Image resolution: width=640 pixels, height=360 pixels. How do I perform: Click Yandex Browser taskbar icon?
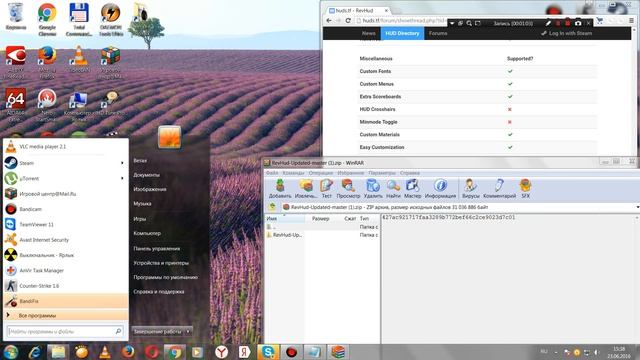[222, 352]
